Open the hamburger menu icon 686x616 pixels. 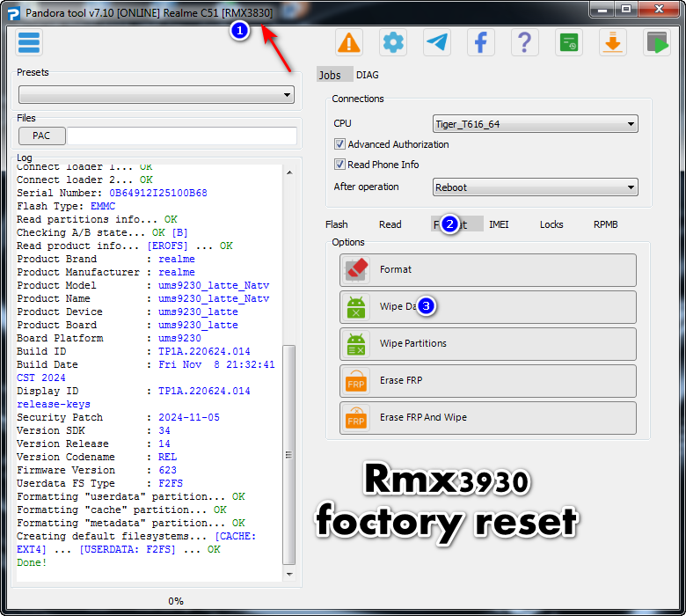pos(29,42)
